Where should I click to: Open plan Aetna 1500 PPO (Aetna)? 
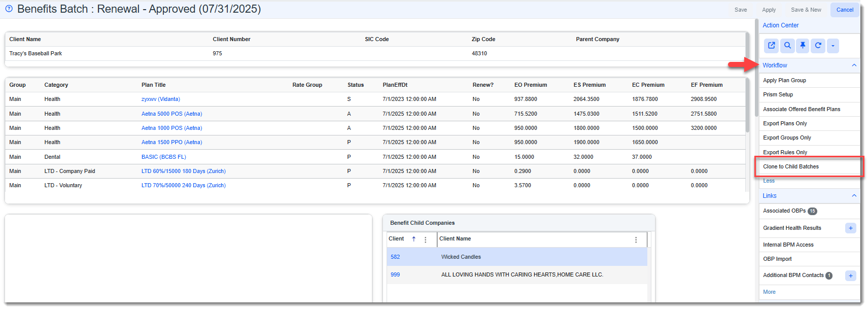(x=171, y=143)
